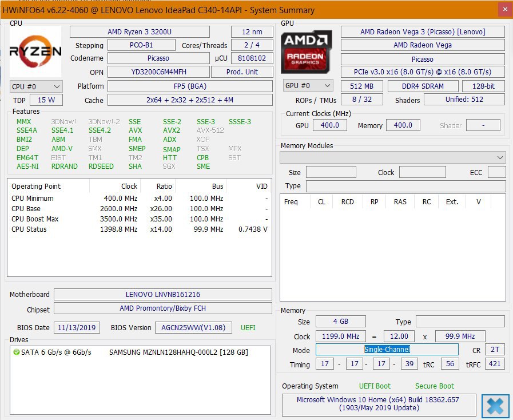This screenshot has width=513, height=420.
Task: Click the Microsoft Windows 10 Home OS field
Action: coord(379,404)
